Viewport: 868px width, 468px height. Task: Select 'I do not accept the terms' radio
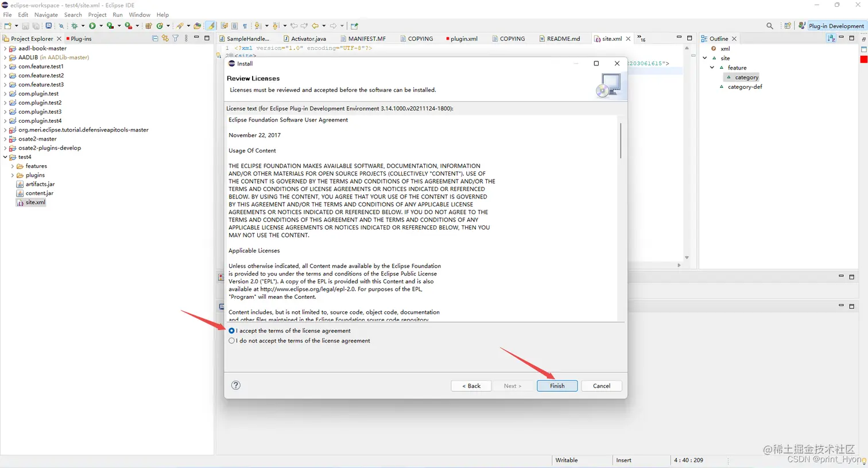click(232, 341)
